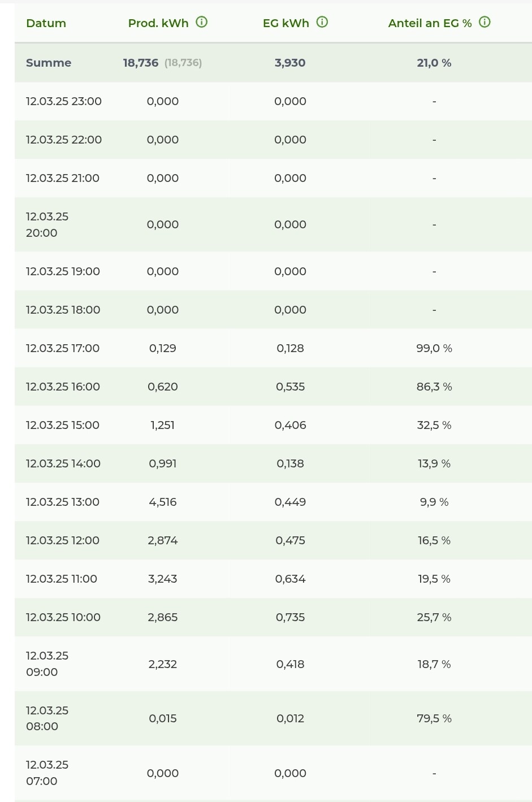Screen dimensions: 532x802
Task: Click the Anteil an EG % header
Action: 430,23
